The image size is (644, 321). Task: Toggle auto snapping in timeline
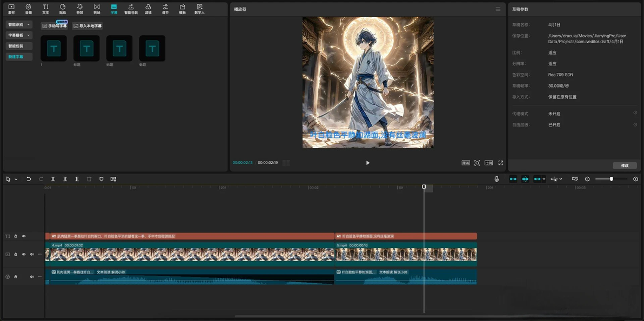pos(525,179)
